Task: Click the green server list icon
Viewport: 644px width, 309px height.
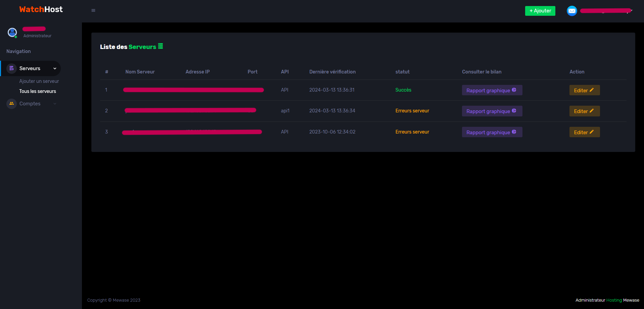Action: tap(160, 46)
